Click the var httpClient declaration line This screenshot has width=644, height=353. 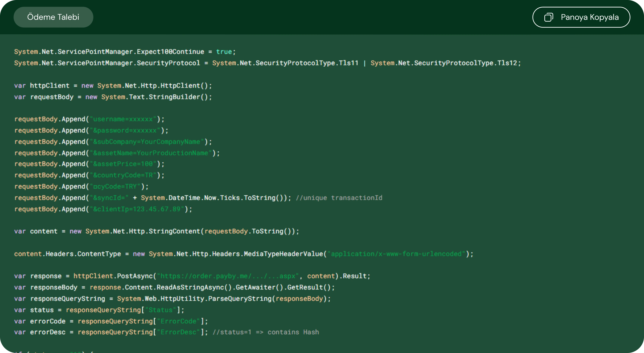point(113,86)
